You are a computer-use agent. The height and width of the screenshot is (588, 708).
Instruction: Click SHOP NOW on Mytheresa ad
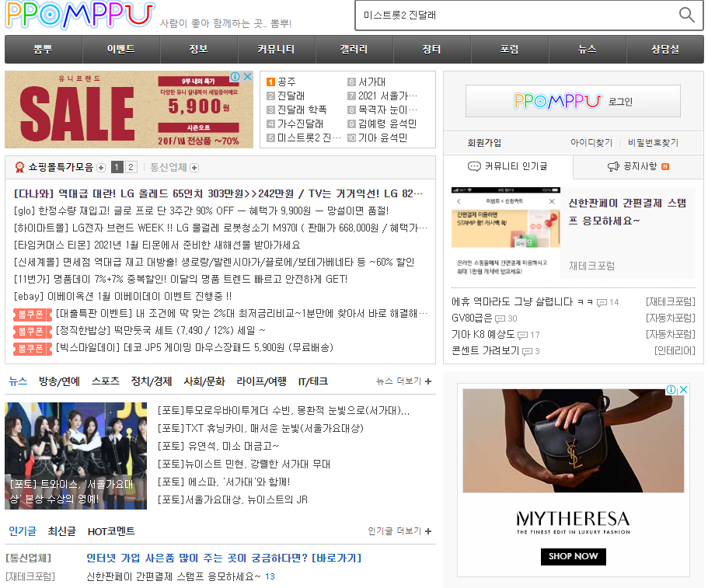point(573,556)
